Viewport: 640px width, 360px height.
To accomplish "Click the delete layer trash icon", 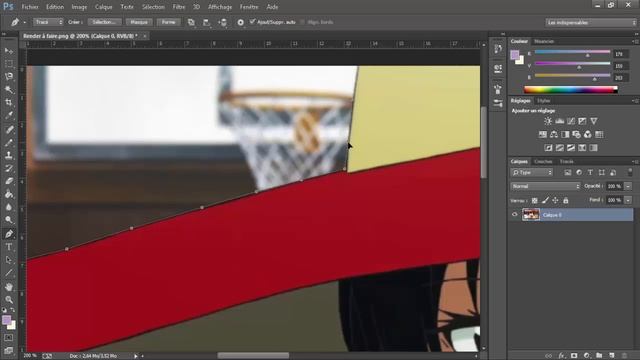I will pos(624,356).
